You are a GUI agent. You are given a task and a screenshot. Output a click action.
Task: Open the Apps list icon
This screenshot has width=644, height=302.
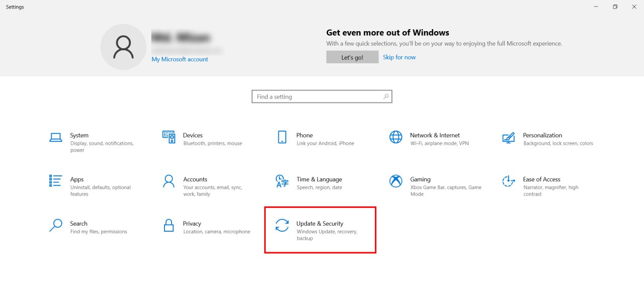[x=55, y=181]
